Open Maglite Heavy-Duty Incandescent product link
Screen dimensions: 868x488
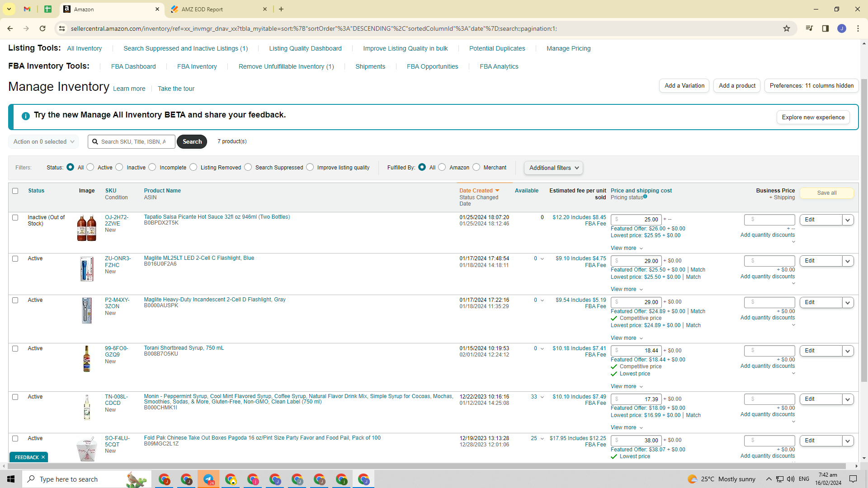coord(215,300)
